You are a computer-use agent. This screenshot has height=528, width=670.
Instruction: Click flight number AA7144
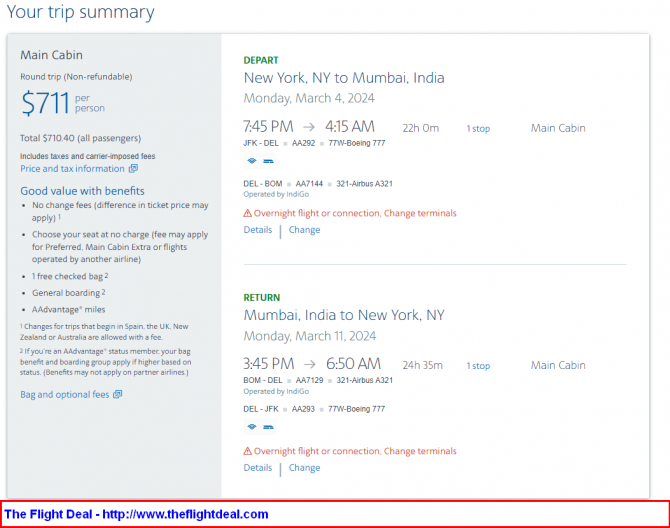point(309,184)
